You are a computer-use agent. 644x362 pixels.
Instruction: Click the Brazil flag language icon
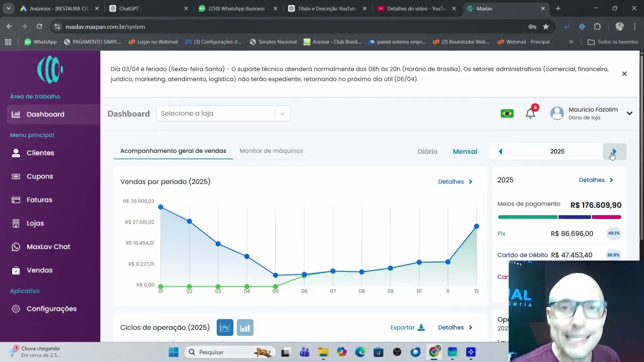click(507, 114)
